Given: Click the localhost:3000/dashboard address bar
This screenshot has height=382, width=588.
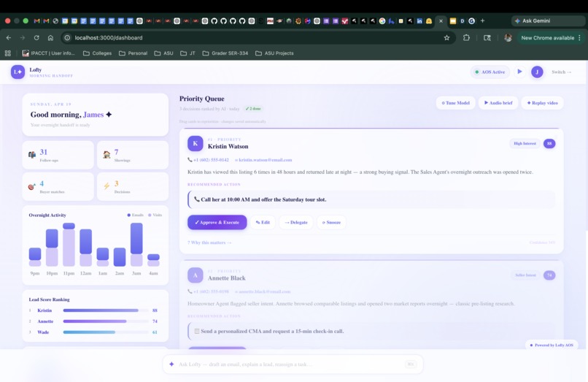Looking at the screenshot, I should click(259, 37).
